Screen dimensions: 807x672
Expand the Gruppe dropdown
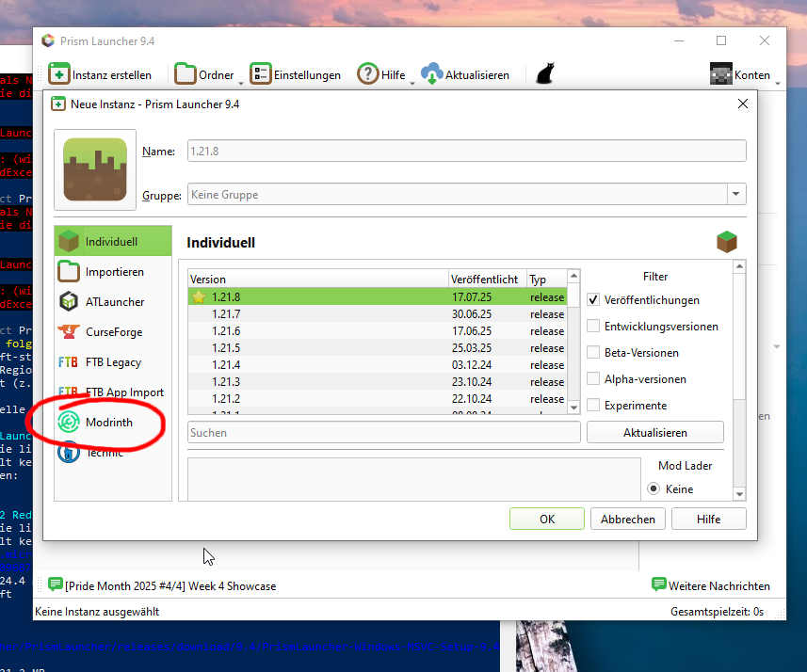point(734,195)
